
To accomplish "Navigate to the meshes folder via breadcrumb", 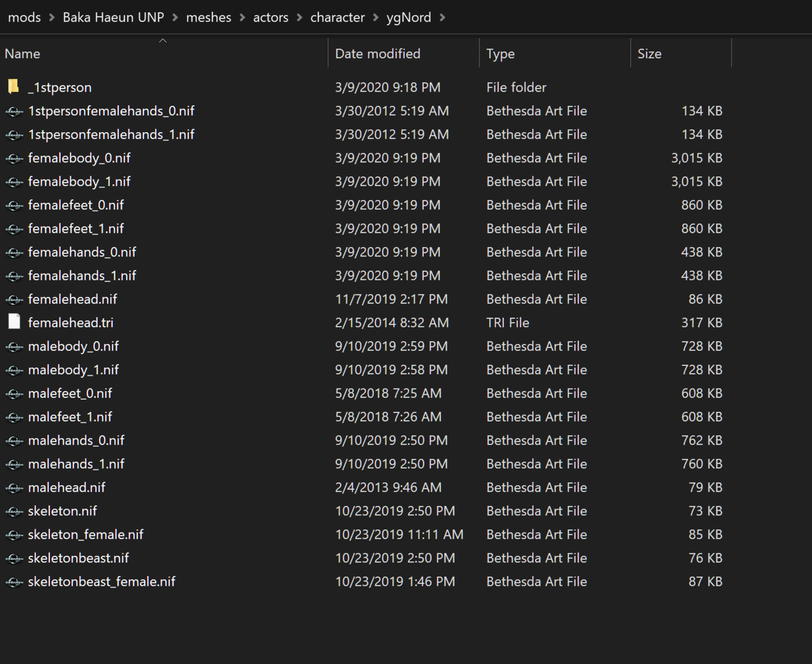I will 209,17.
